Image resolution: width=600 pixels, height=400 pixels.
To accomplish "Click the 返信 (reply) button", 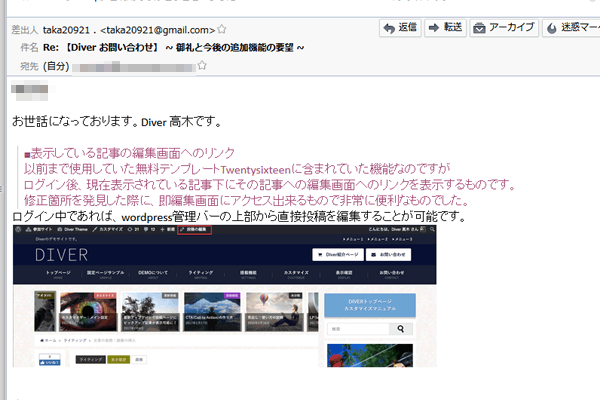I will [400, 27].
